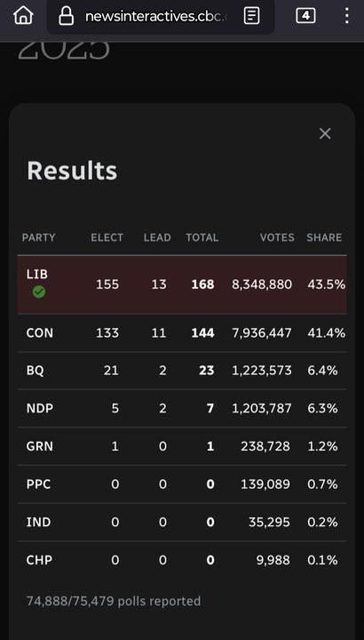Open reader mode page icon

[x=251, y=16]
